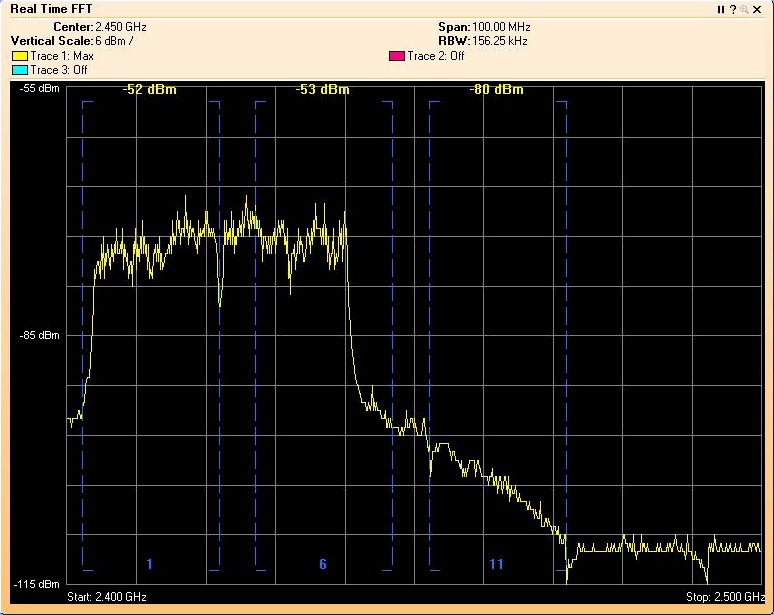Click the yellow Trace 1 color swatch

click(x=20, y=56)
